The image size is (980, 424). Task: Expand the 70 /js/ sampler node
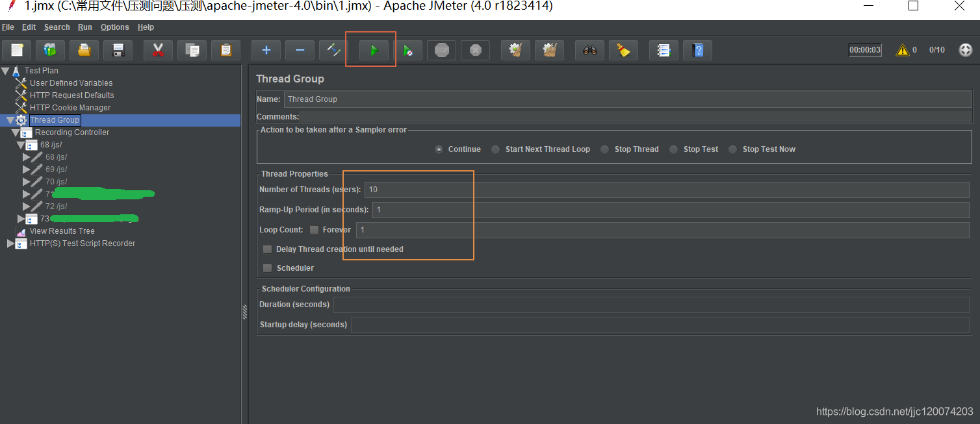point(26,182)
